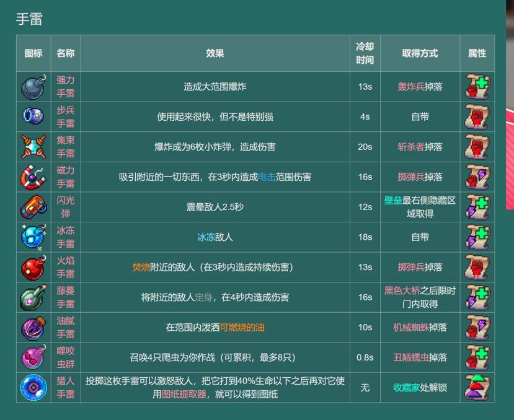Screen dimensions: 514x420
Task: Open the 油腻手雷 name link
Action: point(66,328)
